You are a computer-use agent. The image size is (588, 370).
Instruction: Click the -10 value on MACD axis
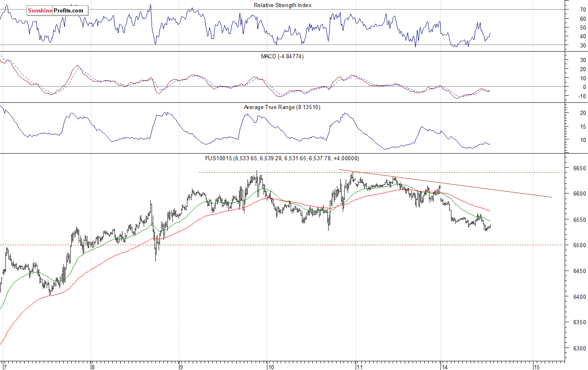(x=582, y=97)
